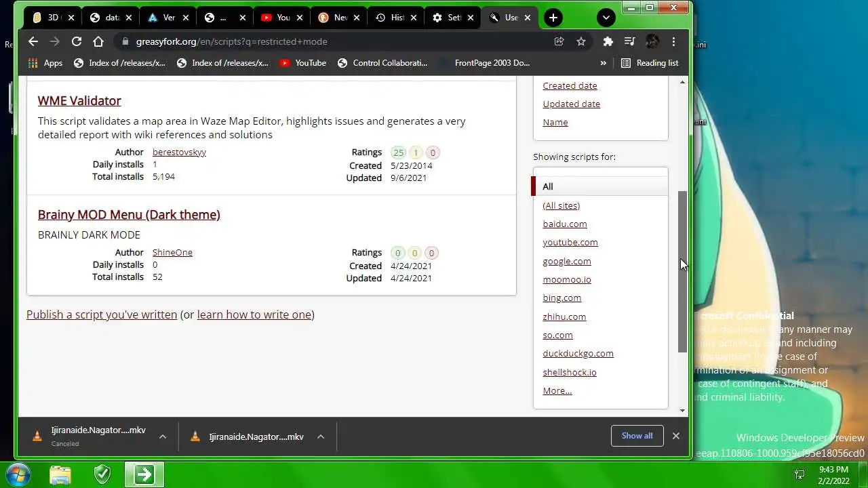
Task: Filter scripts for (All sites)
Action: coord(561,205)
